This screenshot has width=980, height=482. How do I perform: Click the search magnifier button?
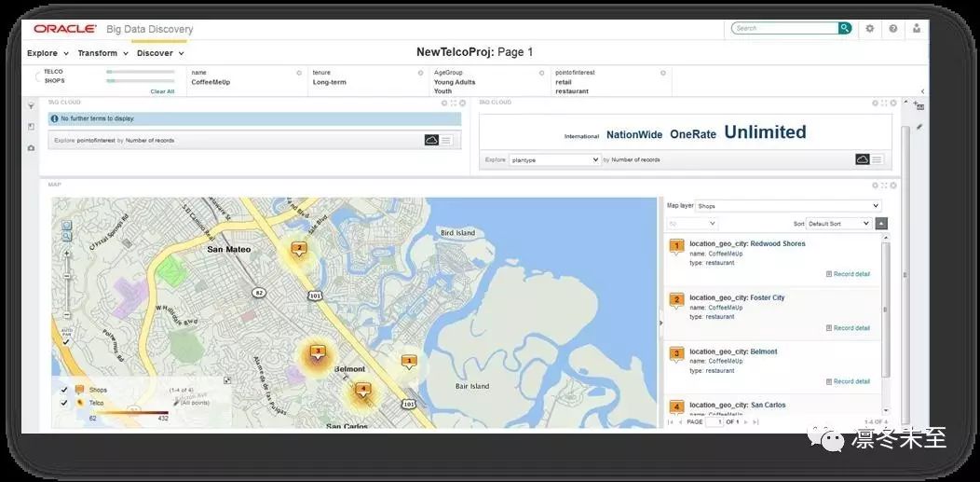coord(844,28)
